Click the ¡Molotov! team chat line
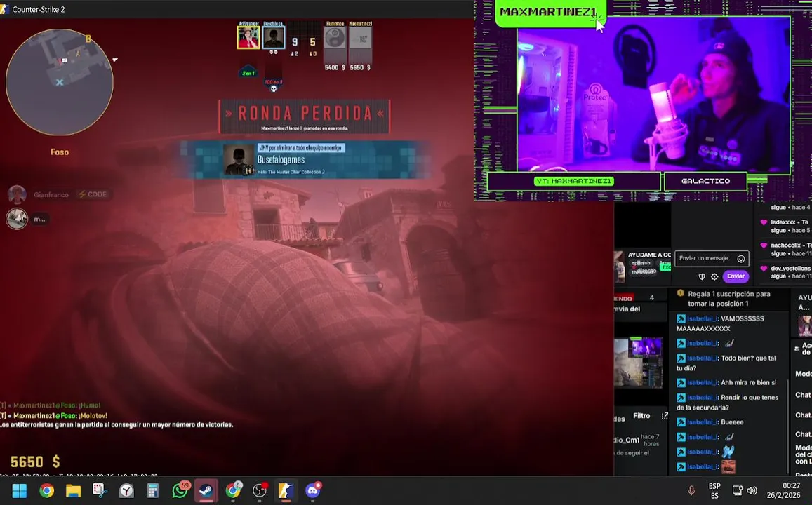 pyautogui.click(x=54, y=415)
